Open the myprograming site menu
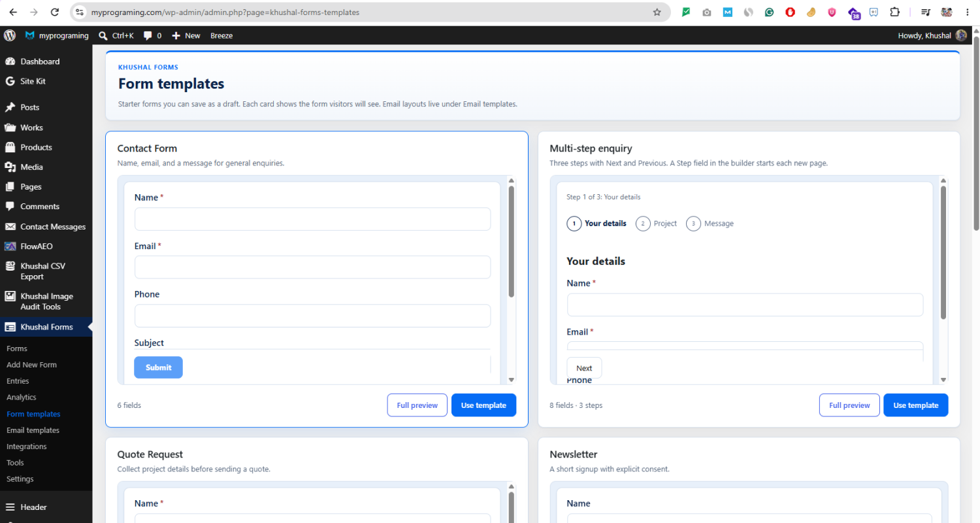The height and width of the screenshot is (523, 980). click(57, 35)
